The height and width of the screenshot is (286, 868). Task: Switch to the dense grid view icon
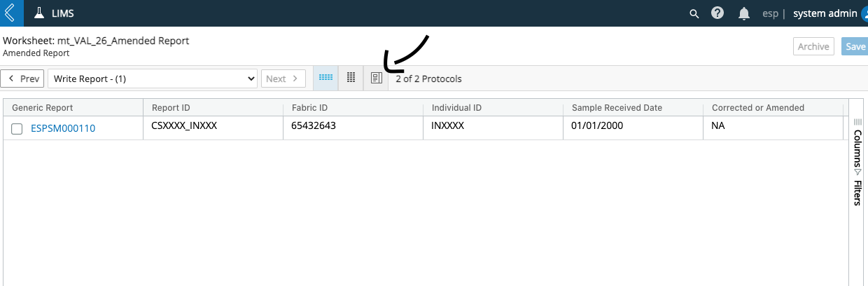351,79
